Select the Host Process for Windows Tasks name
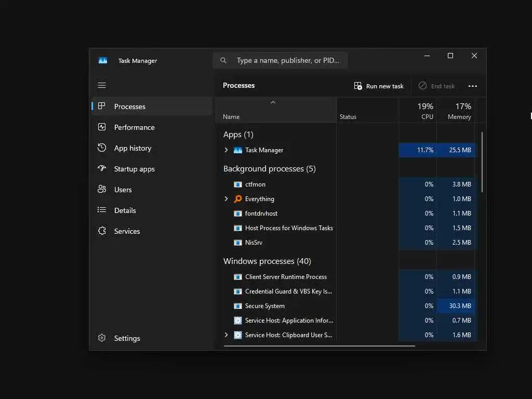 [x=289, y=228]
